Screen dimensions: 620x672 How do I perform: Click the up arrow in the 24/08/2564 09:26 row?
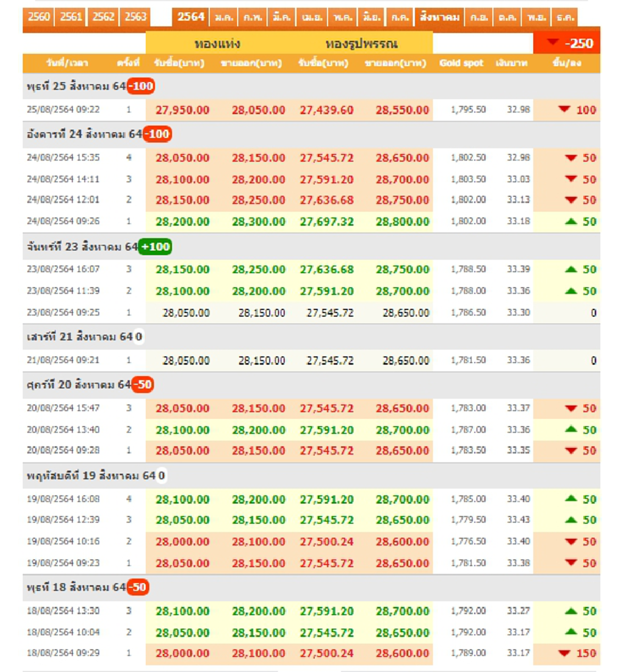tap(571, 221)
